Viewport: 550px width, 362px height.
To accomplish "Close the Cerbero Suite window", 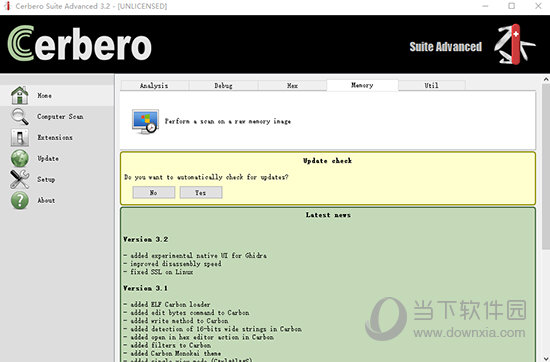I will pyautogui.click(x=538, y=6).
